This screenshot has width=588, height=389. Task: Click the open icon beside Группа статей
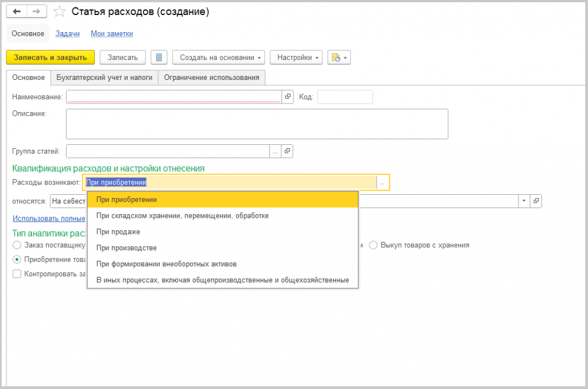(287, 151)
